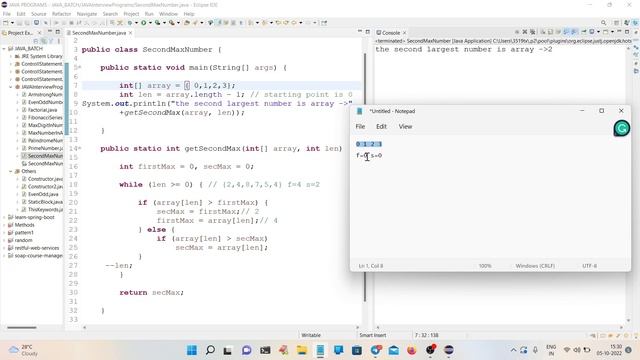
Task: Minimize the editor area
Action: [360, 32]
